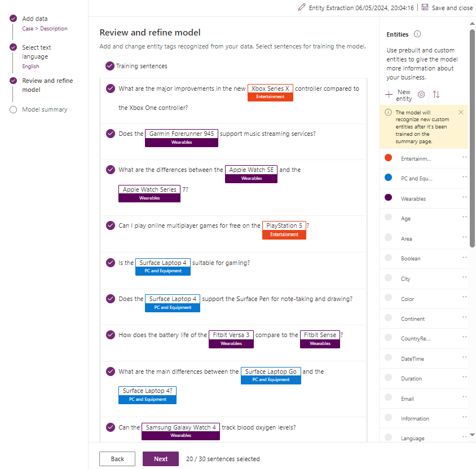Select the Information entity in list
This screenshot has width=476, height=469.
click(415, 419)
